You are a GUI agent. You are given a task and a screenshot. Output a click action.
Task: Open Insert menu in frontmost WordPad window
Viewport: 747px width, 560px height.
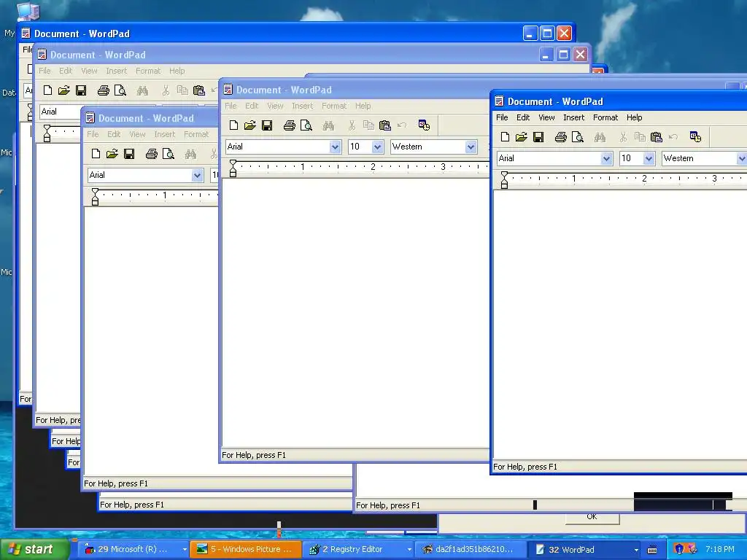coord(573,117)
